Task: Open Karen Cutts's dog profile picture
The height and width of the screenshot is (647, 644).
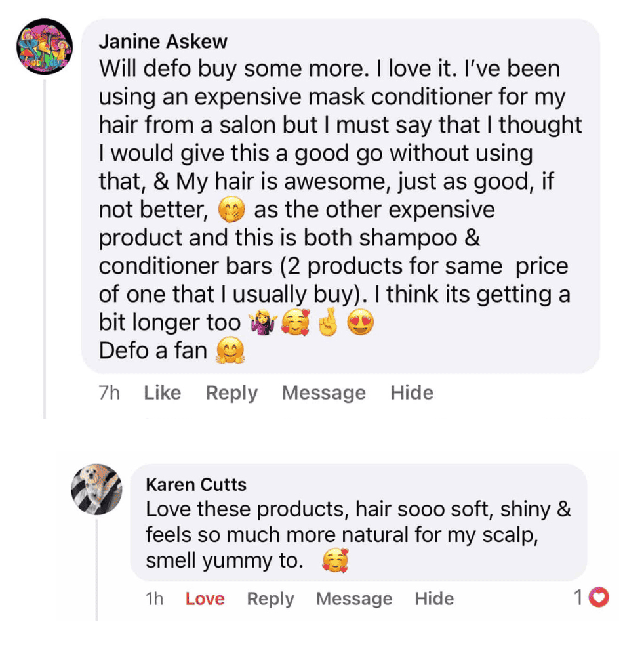Action: [96, 490]
